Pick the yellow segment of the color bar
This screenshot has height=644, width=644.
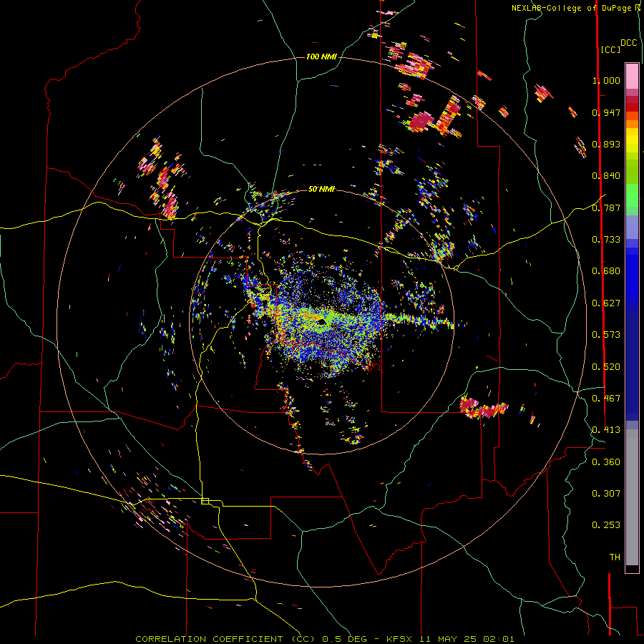pos(632,140)
